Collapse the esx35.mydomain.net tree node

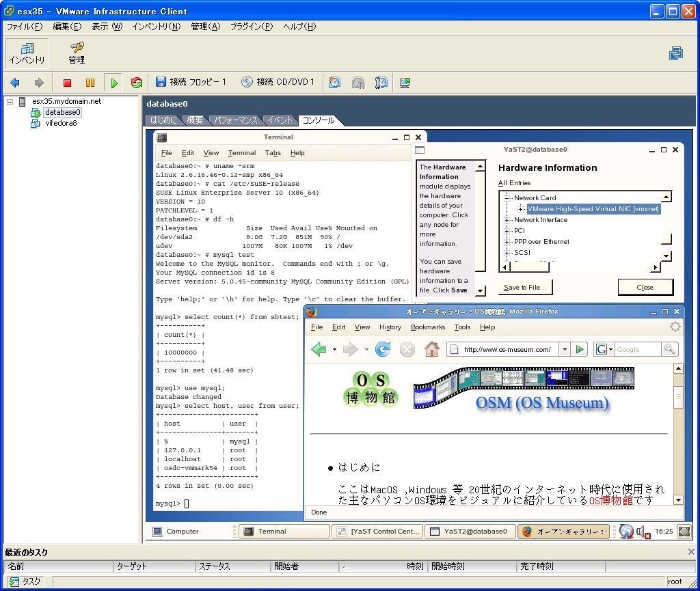coord(10,102)
